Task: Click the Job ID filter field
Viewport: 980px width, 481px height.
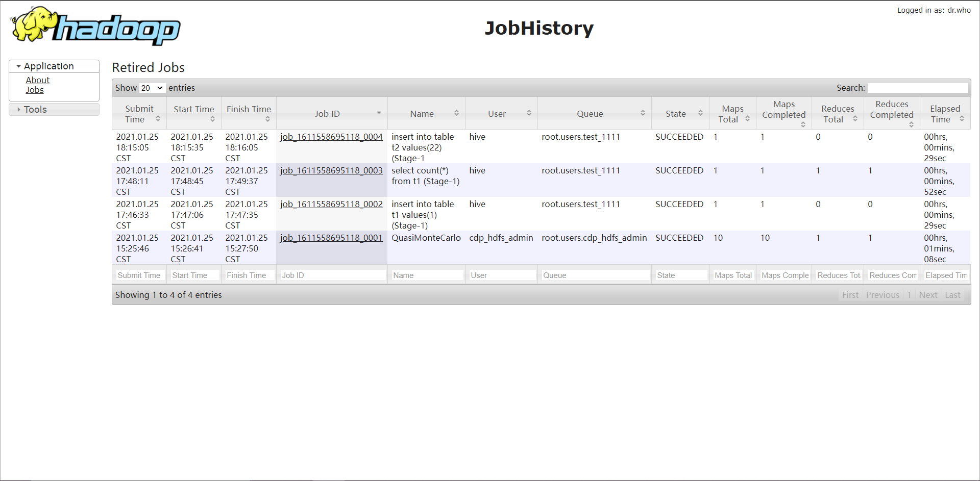Action: tap(333, 275)
